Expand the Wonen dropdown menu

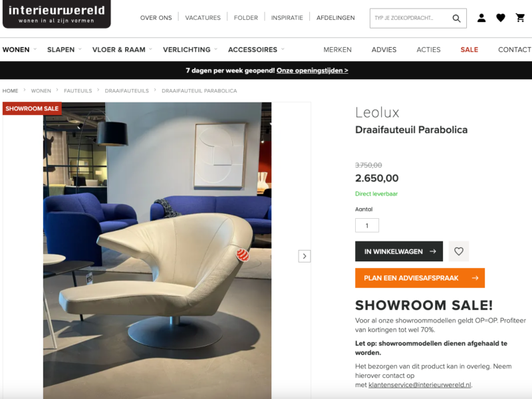[x=19, y=49]
